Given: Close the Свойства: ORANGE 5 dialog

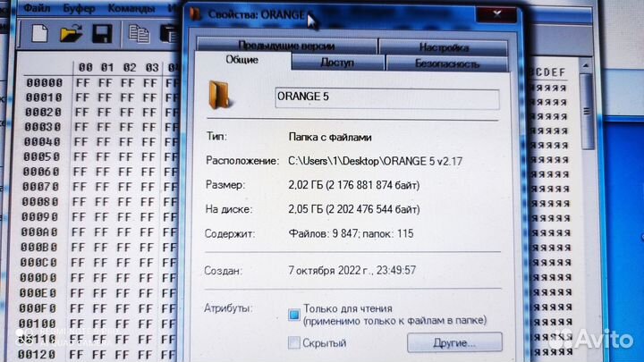Looking at the screenshot, I should 496,14.
